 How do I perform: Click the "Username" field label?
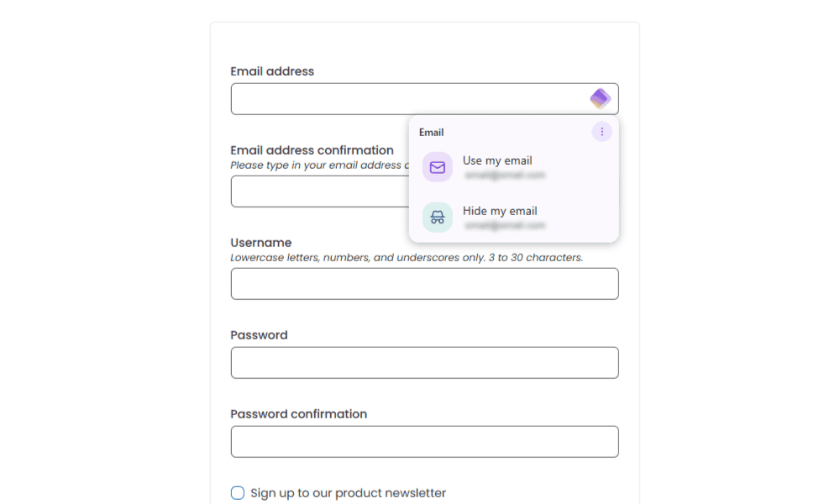[261, 243]
